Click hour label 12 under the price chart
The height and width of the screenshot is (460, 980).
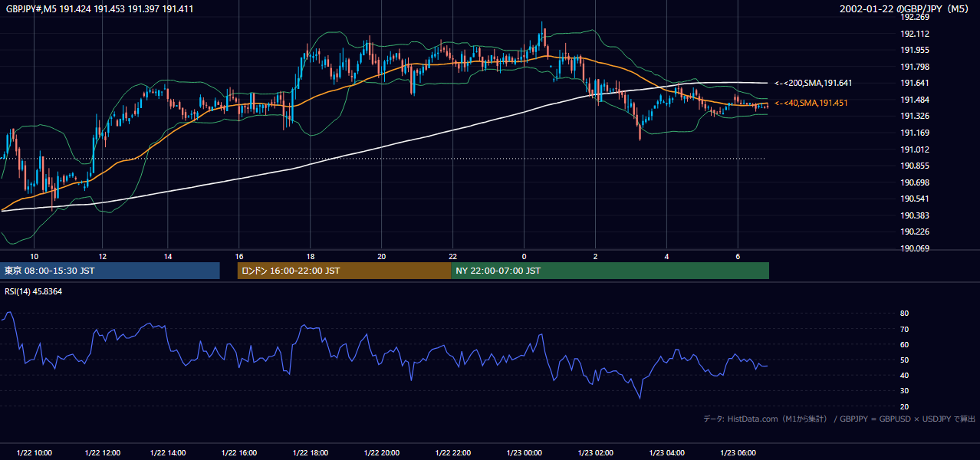pyautogui.click(x=102, y=256)
